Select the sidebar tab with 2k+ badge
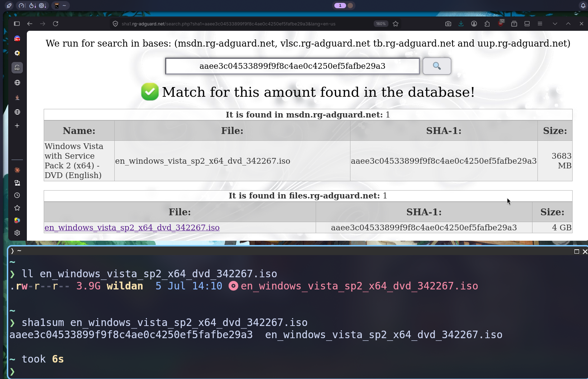Image resolution: width=588 pixels, height=379 pixels. pyautogui.click(x=17, y=39)
